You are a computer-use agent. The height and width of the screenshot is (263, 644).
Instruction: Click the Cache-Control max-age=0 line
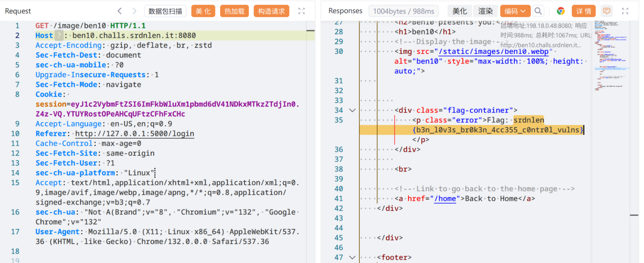[x=88, y=143]
